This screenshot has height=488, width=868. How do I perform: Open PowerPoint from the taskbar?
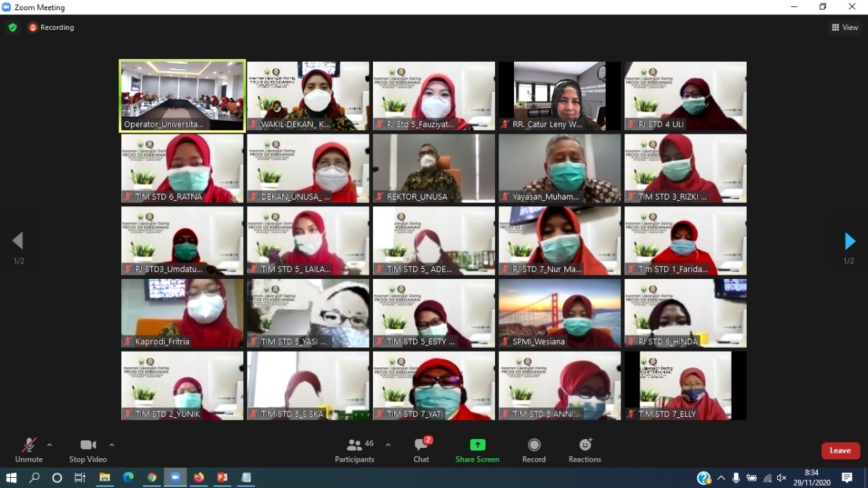222,478
